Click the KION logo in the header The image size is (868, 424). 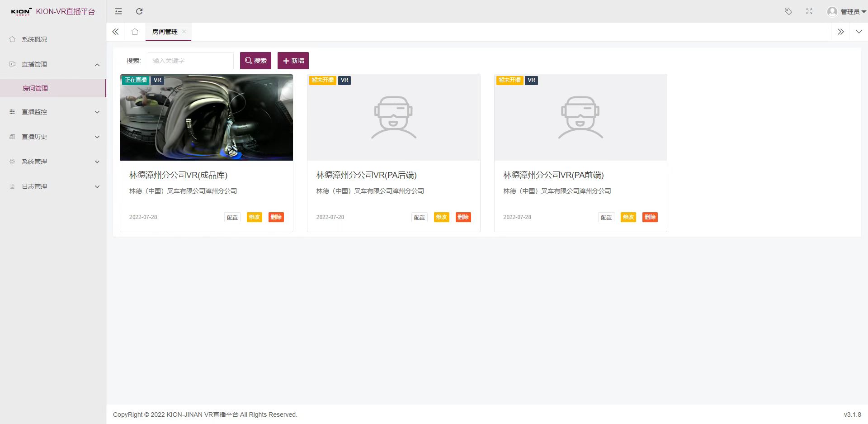click(x=21, y=12)
